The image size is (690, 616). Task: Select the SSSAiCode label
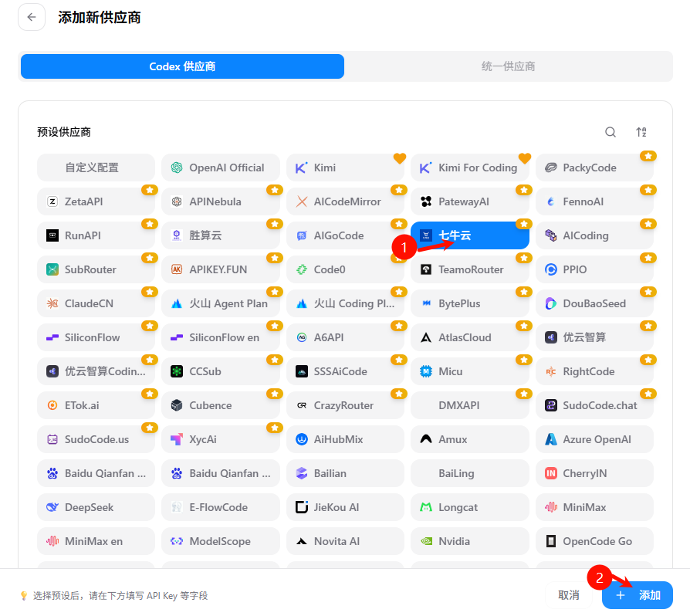pyautogui.click(x=340, y=371)
